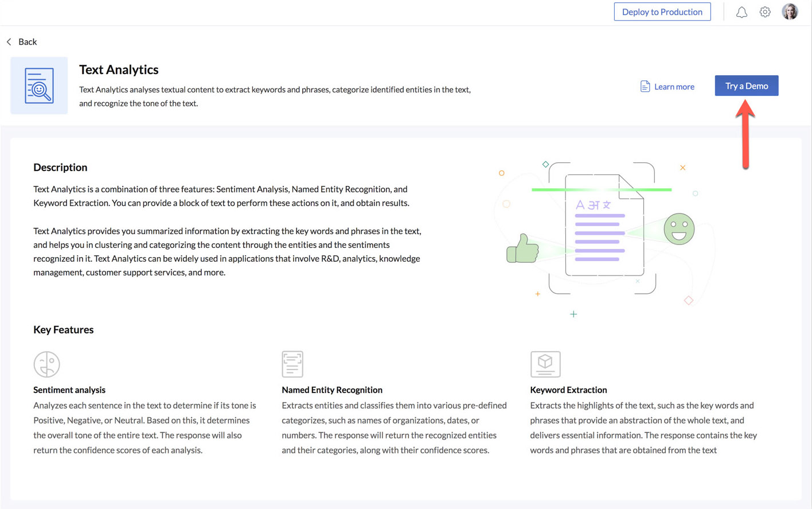Viewport: 812px width, 509px height.
Task: Click the Text Analytics page title
Action: (x=119, y=69)
